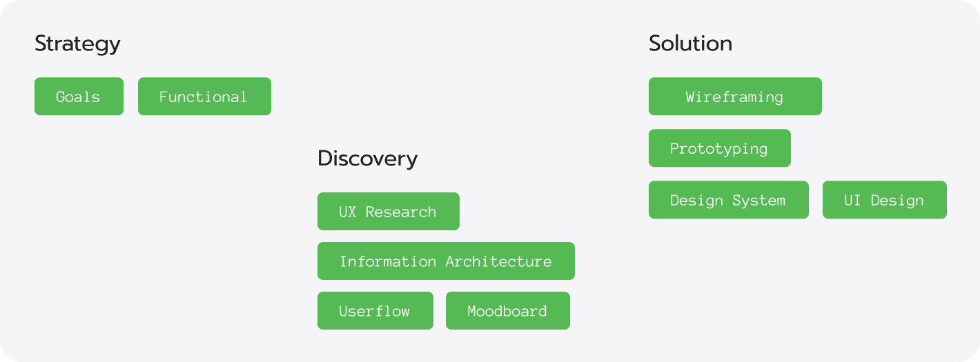Hit the UI Design button next to Design System
980x362 pixels.
[x=884, y=200]
